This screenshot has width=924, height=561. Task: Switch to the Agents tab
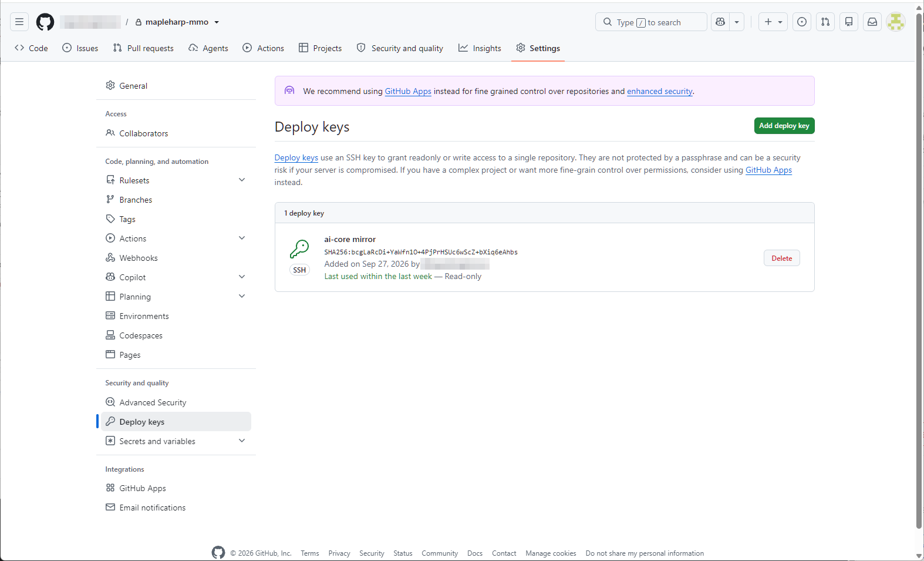[208, 48]
